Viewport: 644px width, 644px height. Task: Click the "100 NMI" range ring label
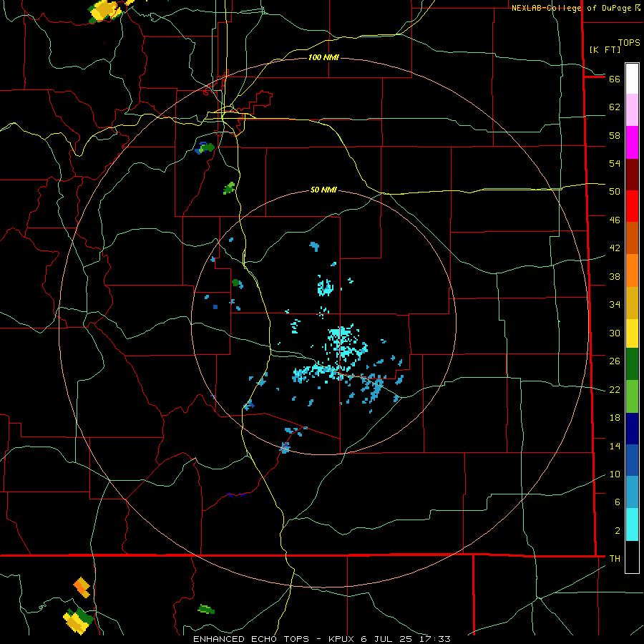pos(323,57)
